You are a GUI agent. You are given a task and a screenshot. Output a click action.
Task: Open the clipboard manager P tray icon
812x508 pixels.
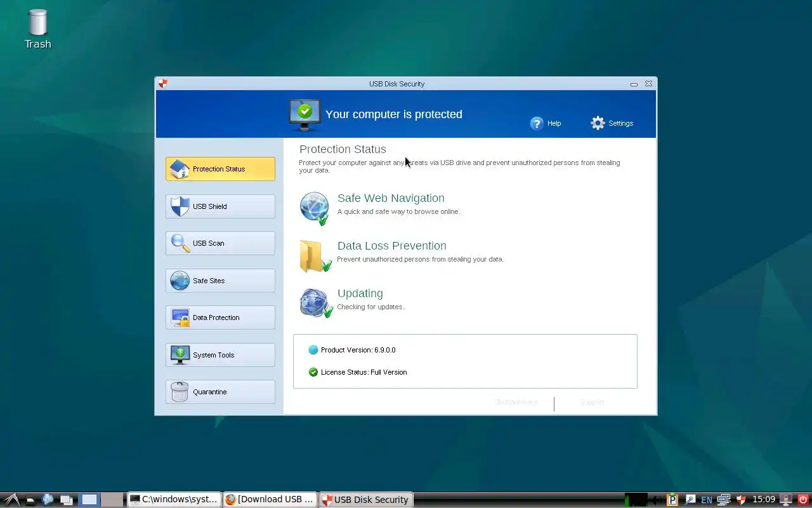pos(672,500)
